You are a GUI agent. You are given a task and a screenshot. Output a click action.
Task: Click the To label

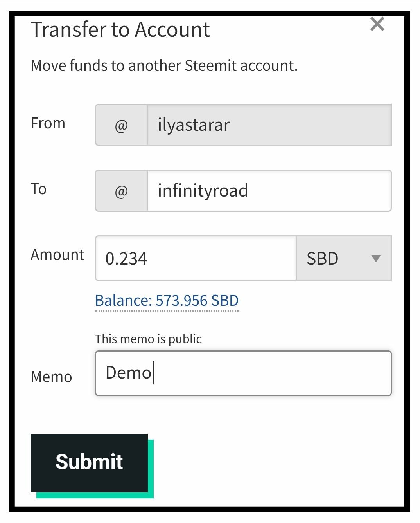pyautogui.click(x=39, y=189)
